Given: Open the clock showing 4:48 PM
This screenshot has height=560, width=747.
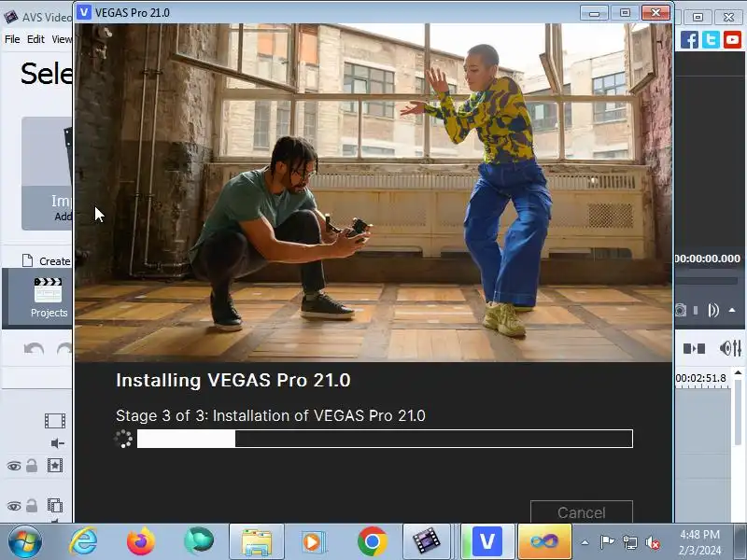Looking at the screenshot, I should pyautogui.click(x=699, y=542).
